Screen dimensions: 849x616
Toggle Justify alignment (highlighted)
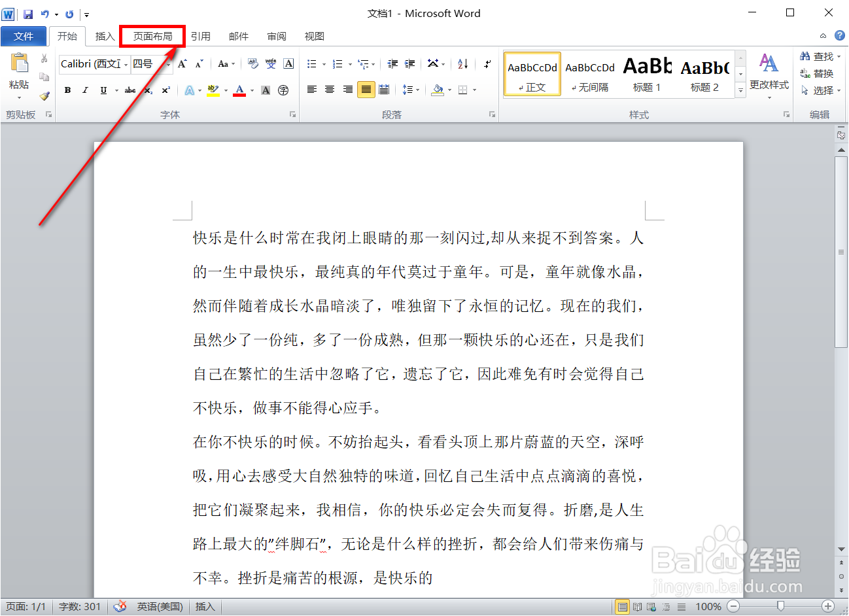pyautogui.click(x=366, y=90)
